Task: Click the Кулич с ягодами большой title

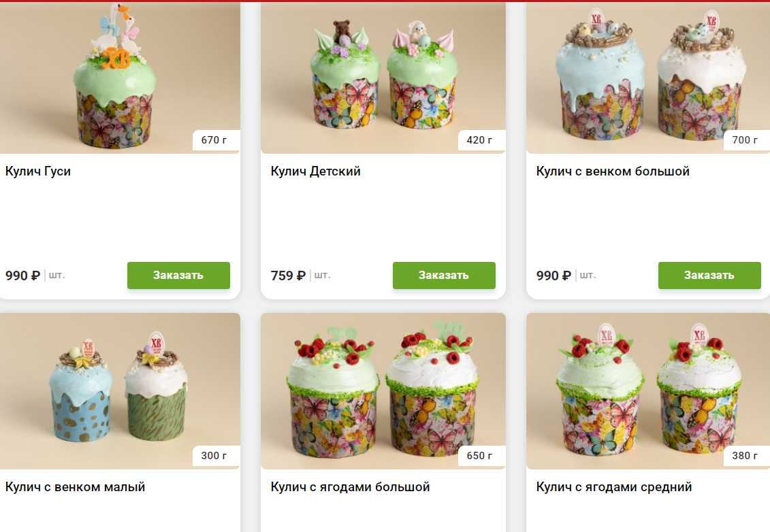Action: 350,487
